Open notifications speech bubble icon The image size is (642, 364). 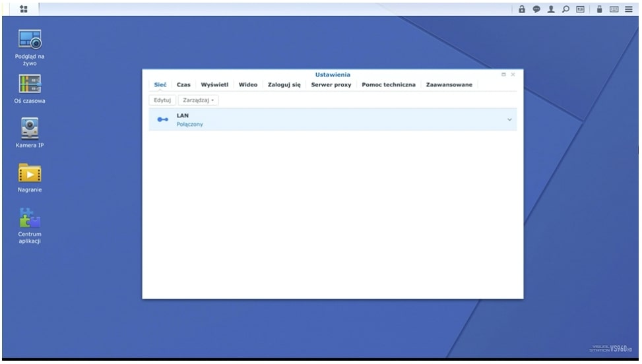pyautogui.click(x=536, y=9)
